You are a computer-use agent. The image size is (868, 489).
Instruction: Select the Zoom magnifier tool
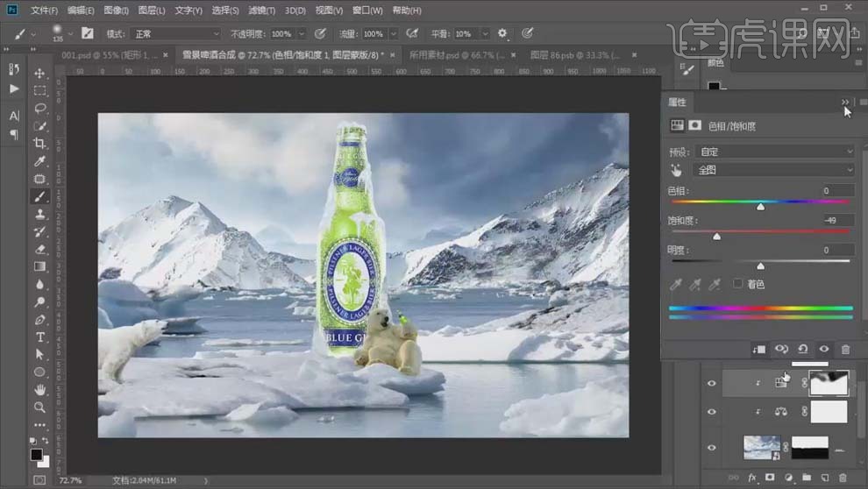(40, 407)
